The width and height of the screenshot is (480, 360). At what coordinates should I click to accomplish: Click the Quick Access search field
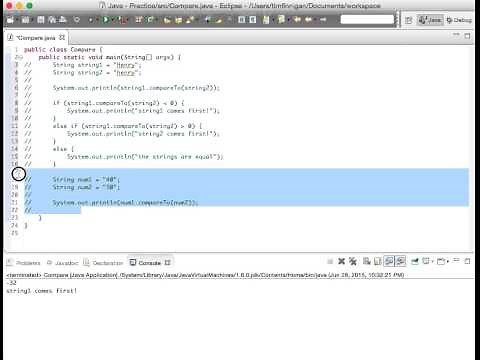(x=367, y=20)
